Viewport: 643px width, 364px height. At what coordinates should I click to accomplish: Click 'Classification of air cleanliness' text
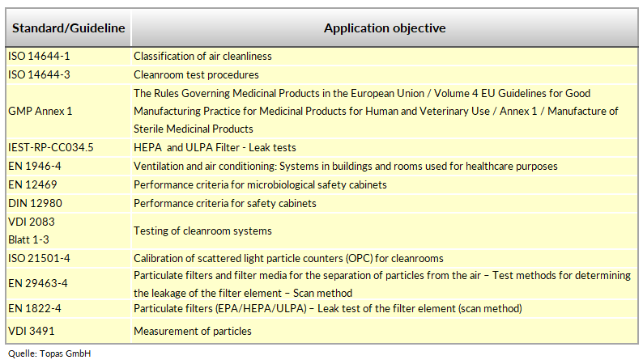202,56
